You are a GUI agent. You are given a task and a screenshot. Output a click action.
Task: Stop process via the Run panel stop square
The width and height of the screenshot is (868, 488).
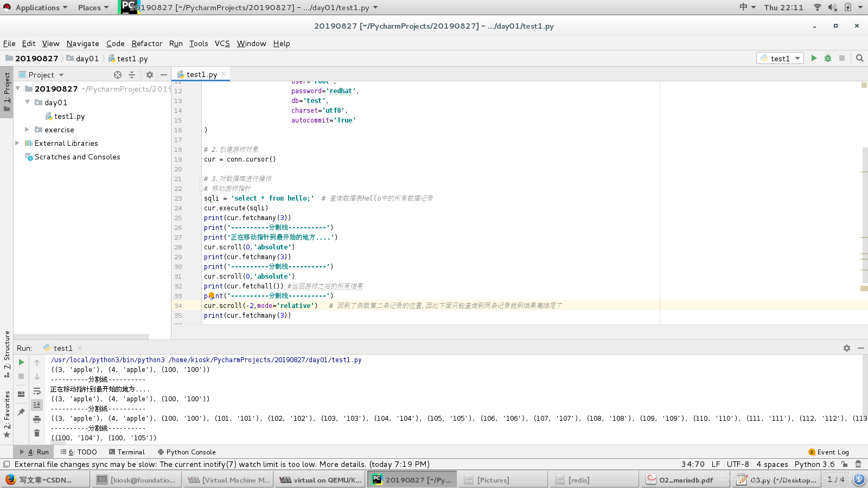coord(21,376)
